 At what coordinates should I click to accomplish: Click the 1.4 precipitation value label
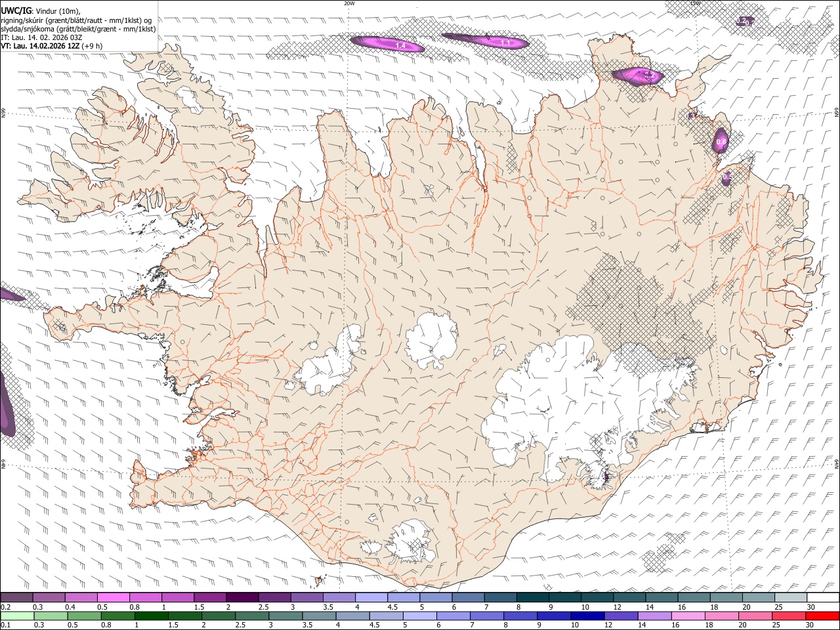click(x=400, y=46)
